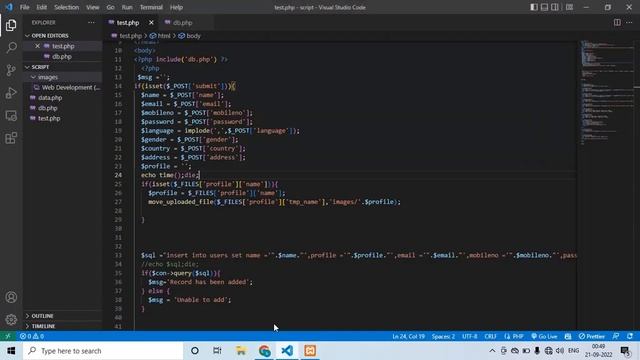Click the Go Live server button

click(x=544, y=336)
